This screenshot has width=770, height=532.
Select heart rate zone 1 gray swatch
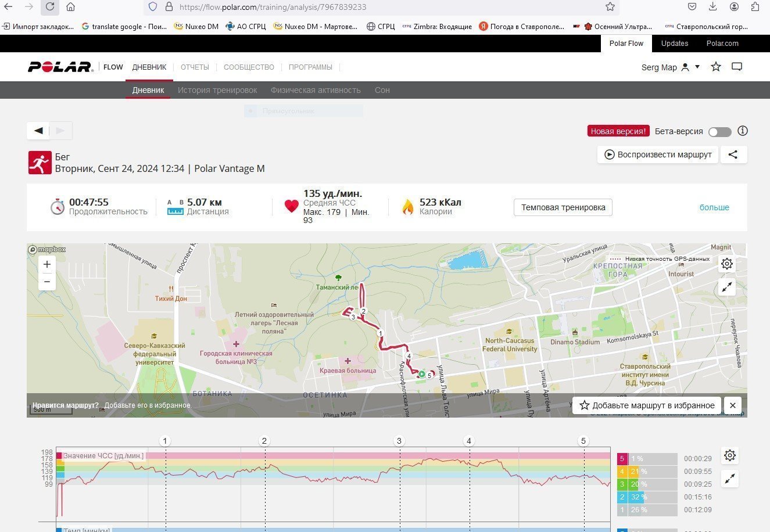click(x=622, y=510)
